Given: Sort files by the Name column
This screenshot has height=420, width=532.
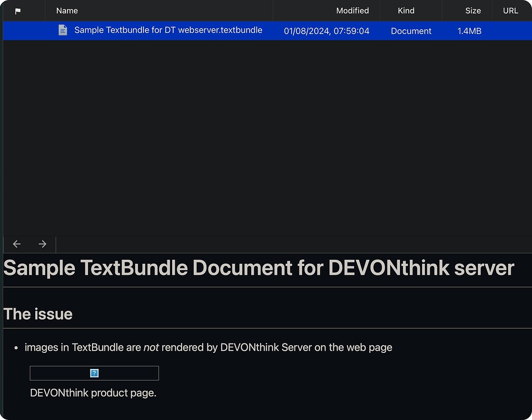Looking at the screenshot, I should [67, 10].
